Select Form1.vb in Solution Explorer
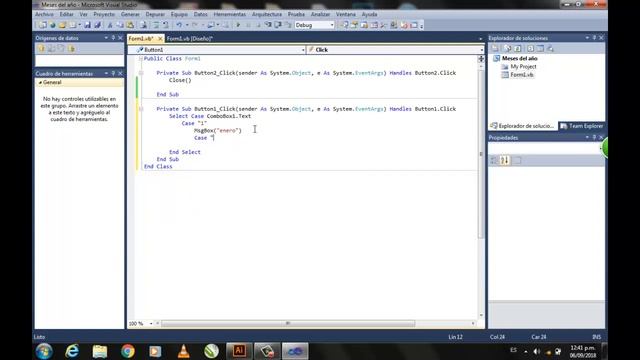640x360 pixels. pyautogui.click(x=522, y=75)
